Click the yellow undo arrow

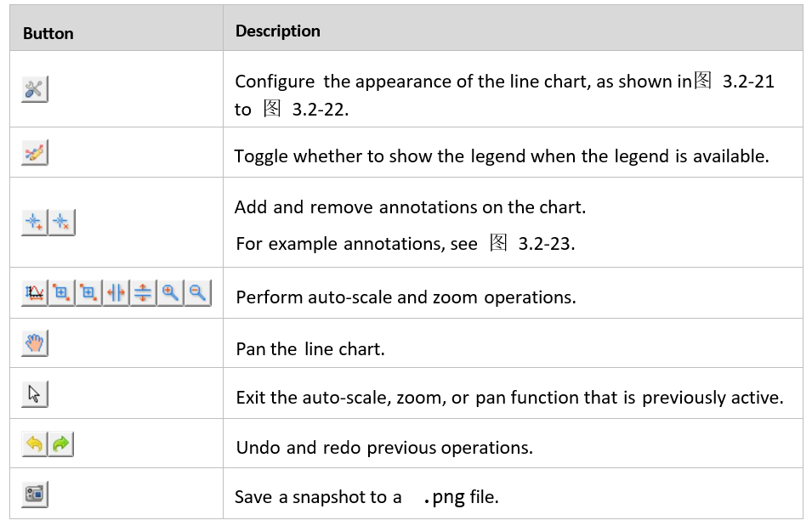(34, 444)
